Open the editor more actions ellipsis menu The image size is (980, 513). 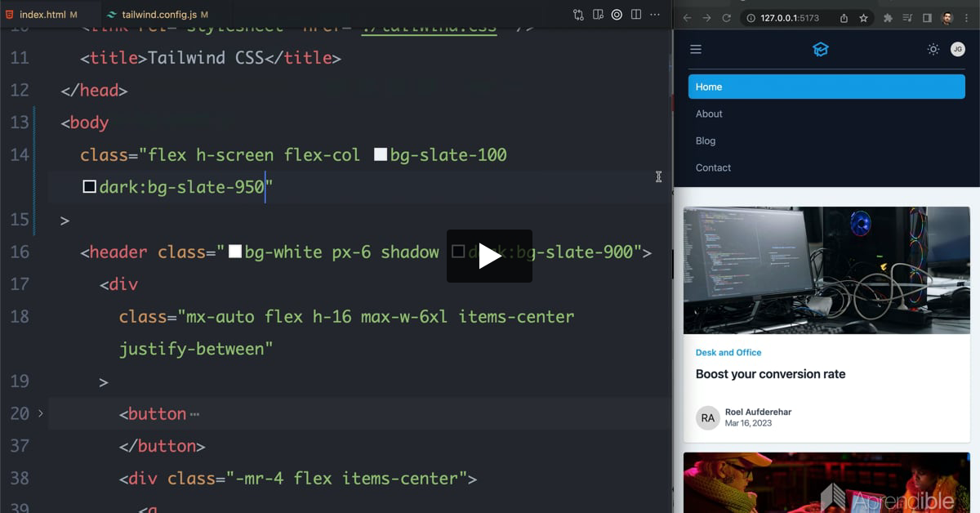pos(655,15)
